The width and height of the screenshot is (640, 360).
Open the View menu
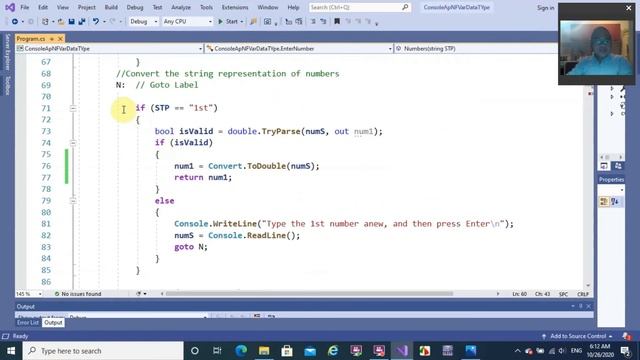[63, 7]
